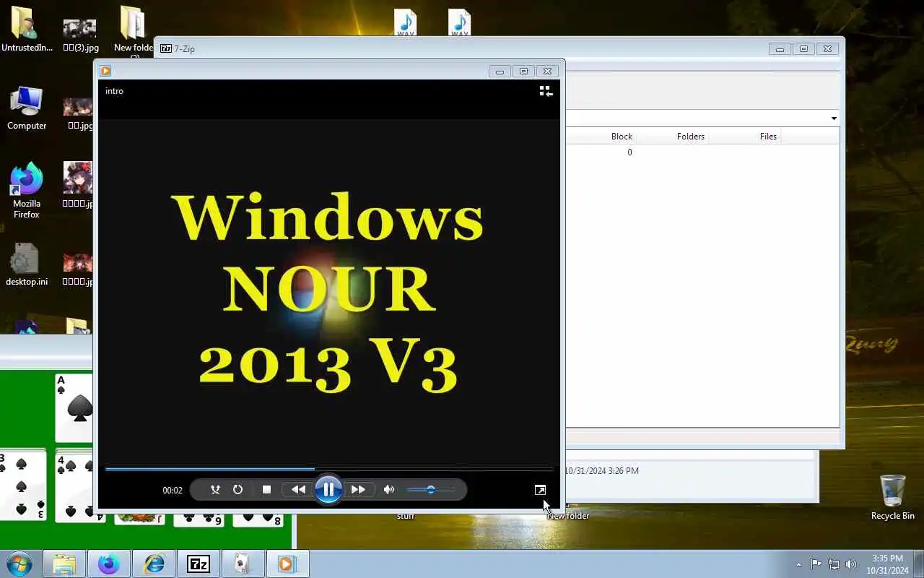Click the Show desktop button on the taskbar
924x578 pixels.
(919, 564)
